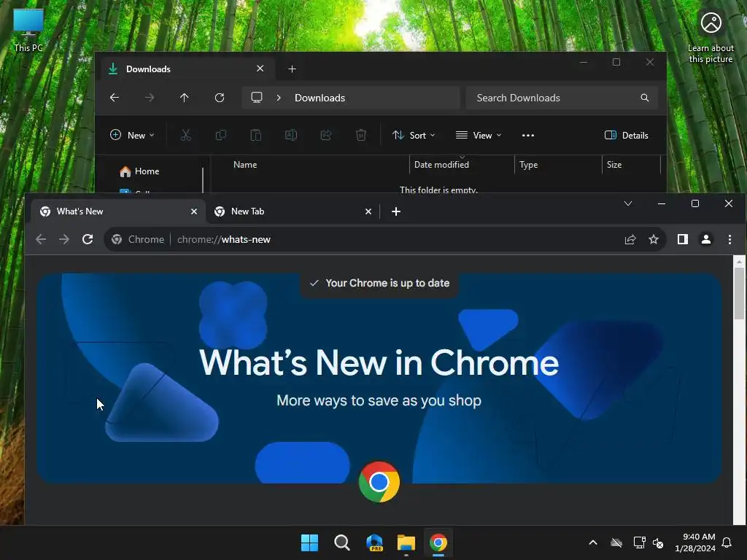Close the What's New Chrome tab
Screen dimensions: 747x560
click(x=194, y=211)
